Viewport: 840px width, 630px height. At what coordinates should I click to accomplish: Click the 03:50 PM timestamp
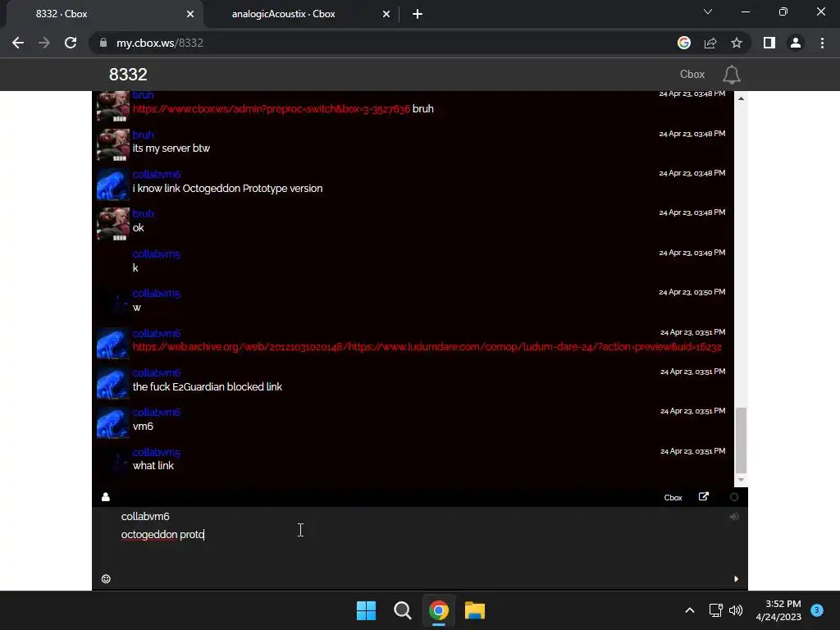click(692, 292)
